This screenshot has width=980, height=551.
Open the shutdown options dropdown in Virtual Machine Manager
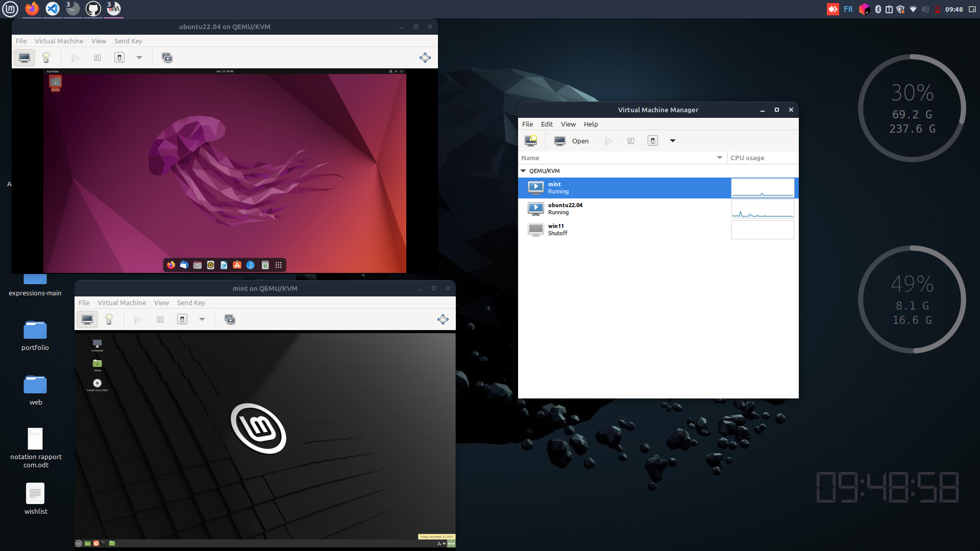point(673,141)
